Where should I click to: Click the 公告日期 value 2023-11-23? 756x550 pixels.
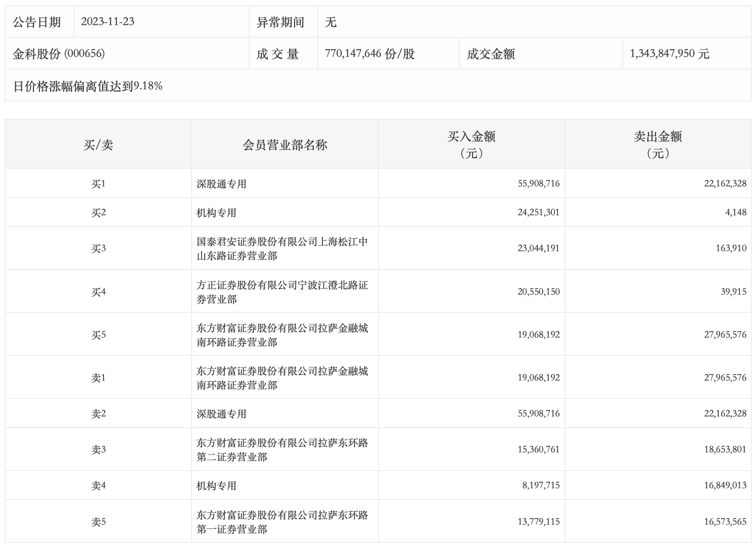click(x=107, y=22)
